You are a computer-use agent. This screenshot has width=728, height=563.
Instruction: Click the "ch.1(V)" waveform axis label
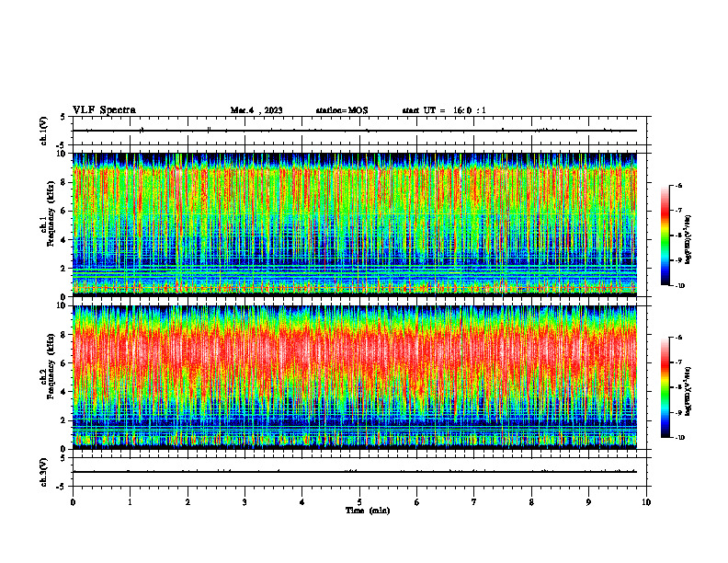tap(43, 131)
